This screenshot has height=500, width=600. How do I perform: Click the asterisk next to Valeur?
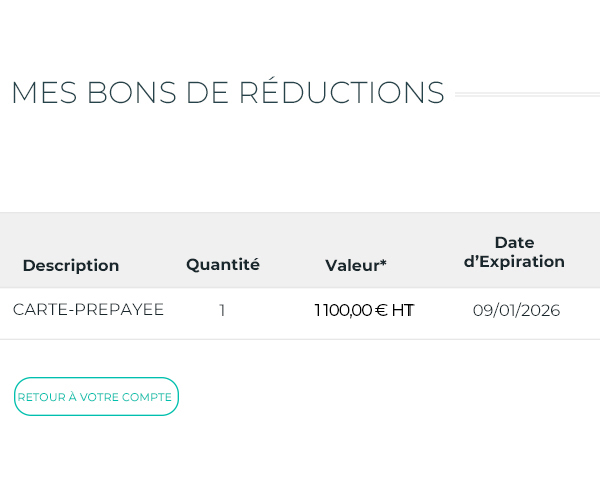tap(383, 263)
